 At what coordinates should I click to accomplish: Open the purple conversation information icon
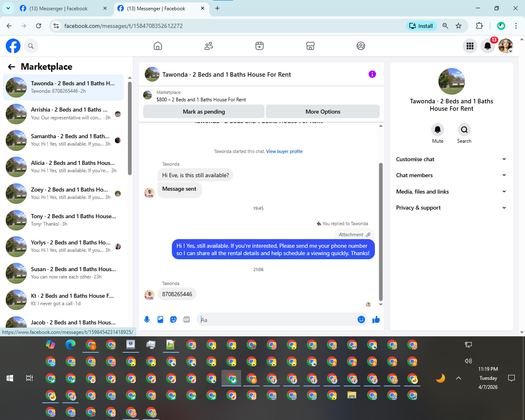click(372, 74)
